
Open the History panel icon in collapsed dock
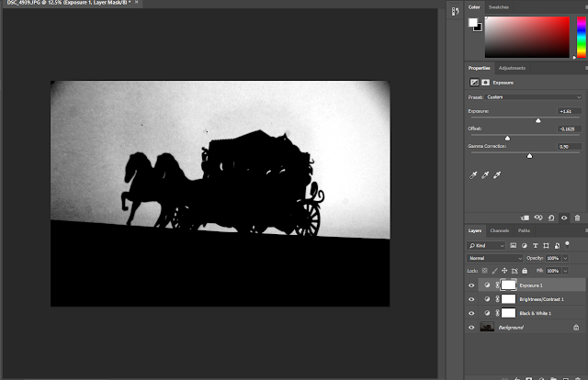[455, 12]
